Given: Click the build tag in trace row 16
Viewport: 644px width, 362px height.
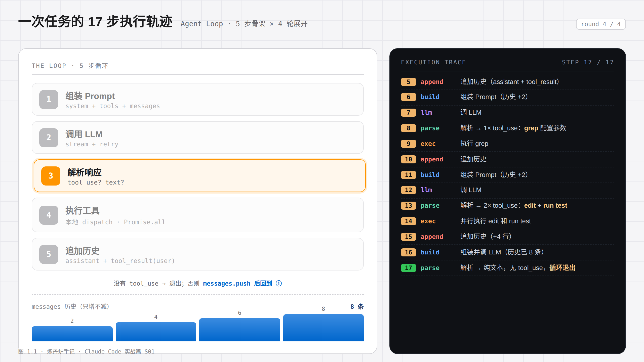Looking at the screenshot, I should pos(430,252).
